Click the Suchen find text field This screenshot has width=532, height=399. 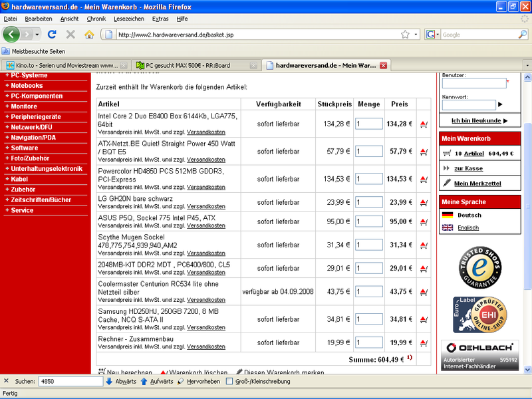point(70,381)
